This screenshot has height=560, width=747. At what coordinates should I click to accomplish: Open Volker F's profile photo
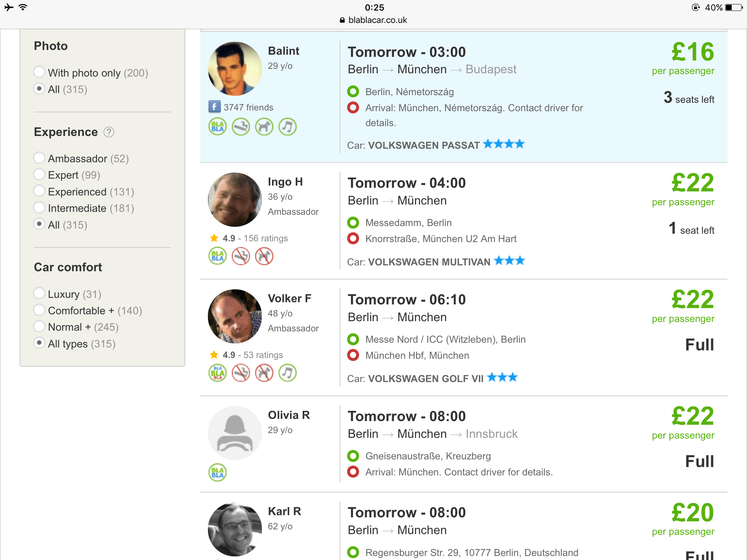tap(235, 316)
